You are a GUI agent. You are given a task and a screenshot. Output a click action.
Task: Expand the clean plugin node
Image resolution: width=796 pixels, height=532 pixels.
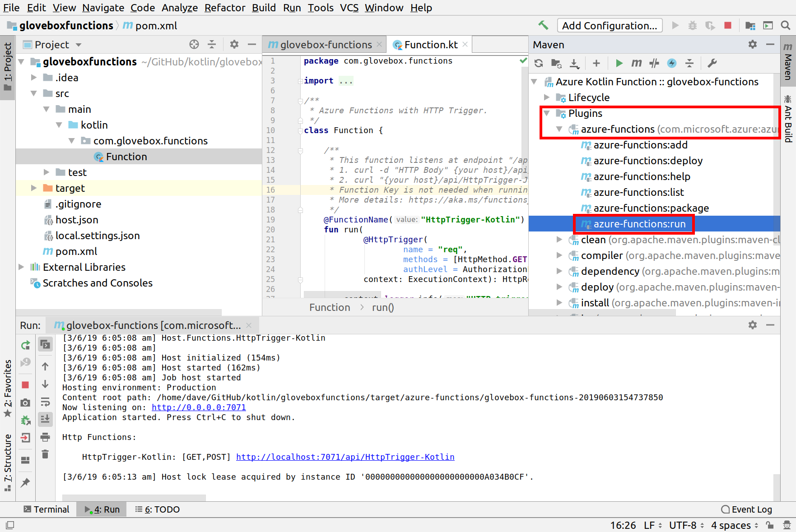559,240
